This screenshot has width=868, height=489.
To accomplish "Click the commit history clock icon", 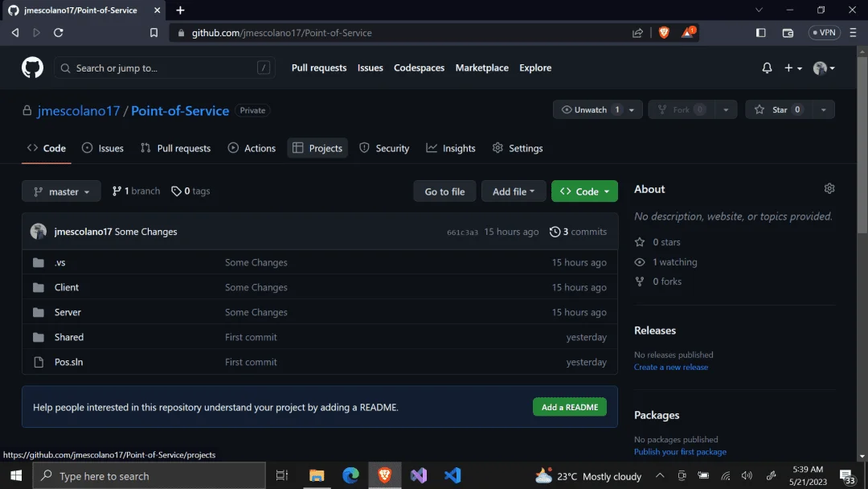I will (555, 232).
